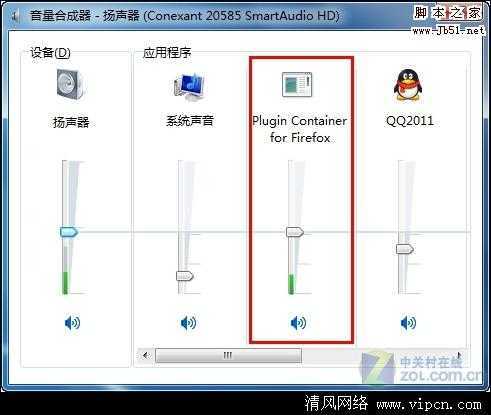
Task: Click the Plugin Container volume slider handle
Action: tap(295, 232)
